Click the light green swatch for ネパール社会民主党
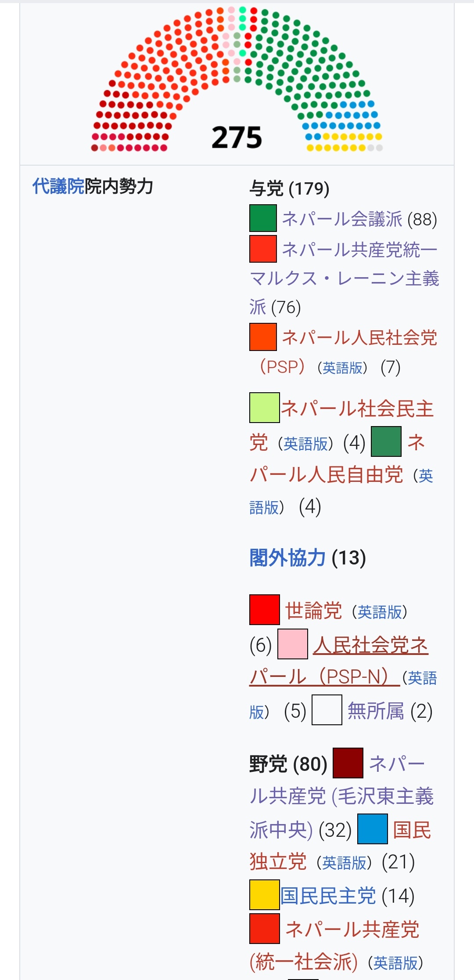The image size is (474, 980). (x=264, y=408)
